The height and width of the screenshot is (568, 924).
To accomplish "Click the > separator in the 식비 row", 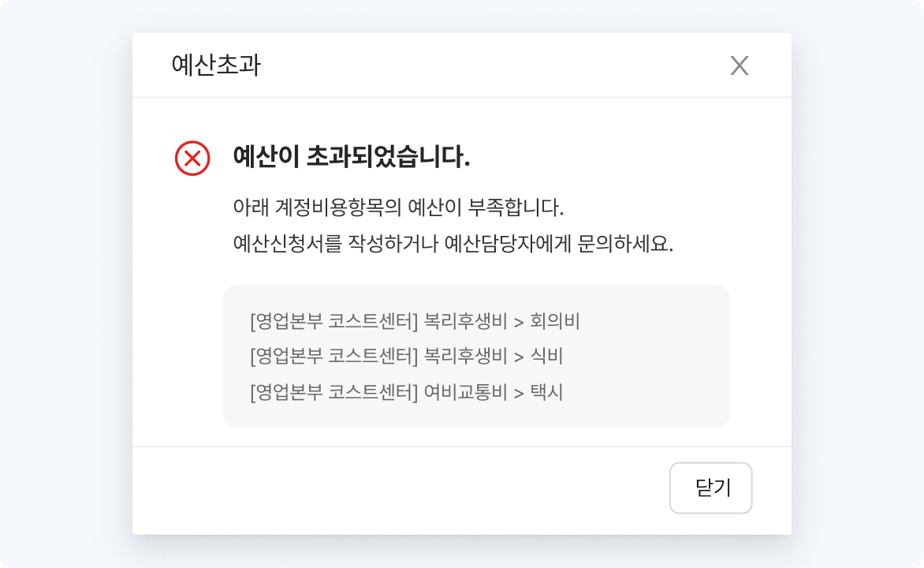I will point(519,357).
